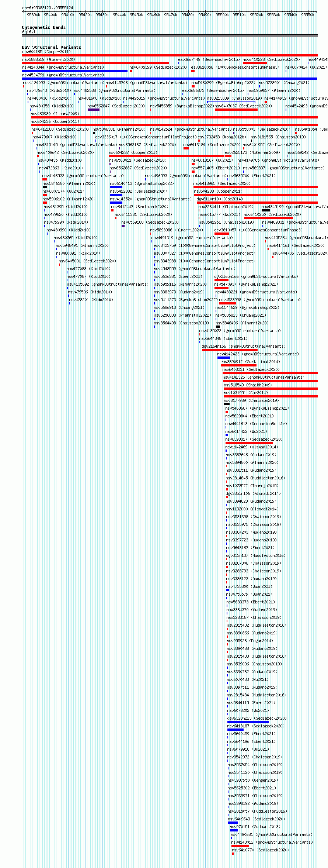This screenshot has height=868, width=328.
Task: Click the DGV Structural Variants track title
Action: click(51, 47)
